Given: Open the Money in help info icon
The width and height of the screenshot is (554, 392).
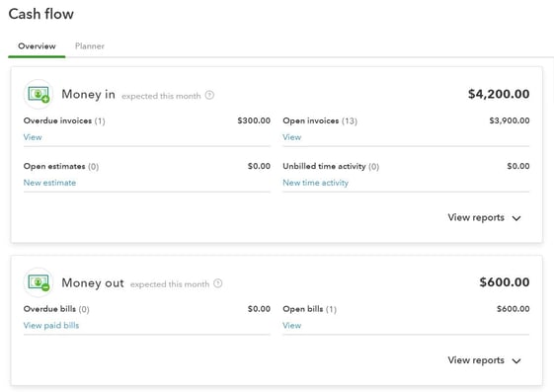Looking at the screenshot, I should (209, 95).
